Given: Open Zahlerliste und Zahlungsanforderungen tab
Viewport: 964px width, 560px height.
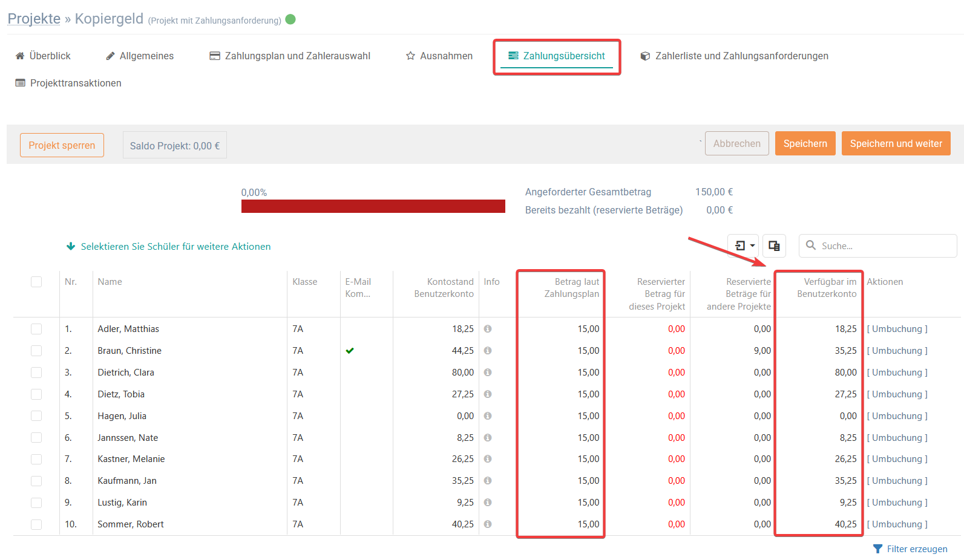Looking at the screenshot, I should [734, 56].
